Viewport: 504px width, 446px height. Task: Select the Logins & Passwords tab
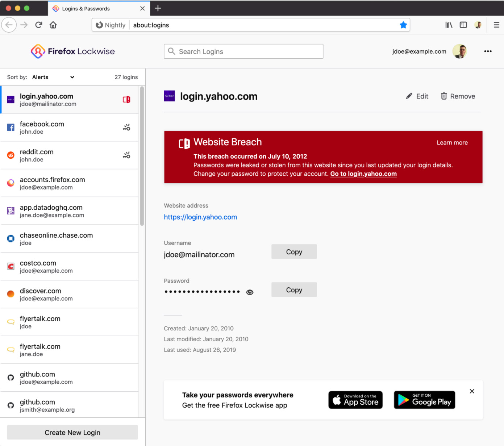[x=98, y=8]
